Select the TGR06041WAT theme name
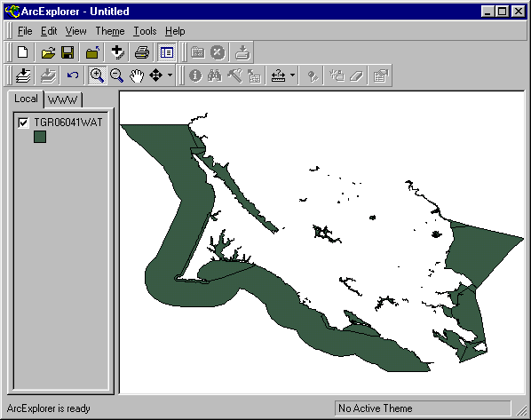This screenshot has height=420, width=531. pos(68,123)
